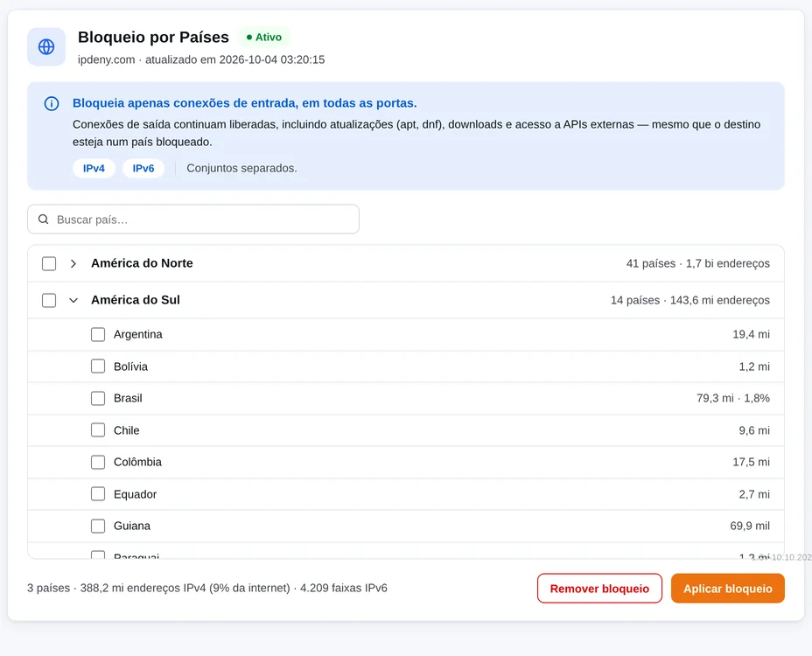Click the Bolívia country name
The height and width of the screenshot is (656, 812).
coord(131,366)
